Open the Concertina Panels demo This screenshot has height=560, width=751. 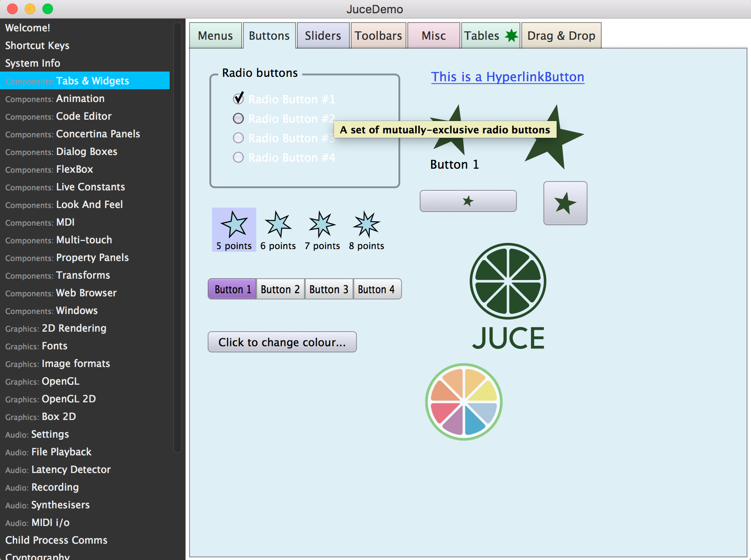(x=85, y=134)
